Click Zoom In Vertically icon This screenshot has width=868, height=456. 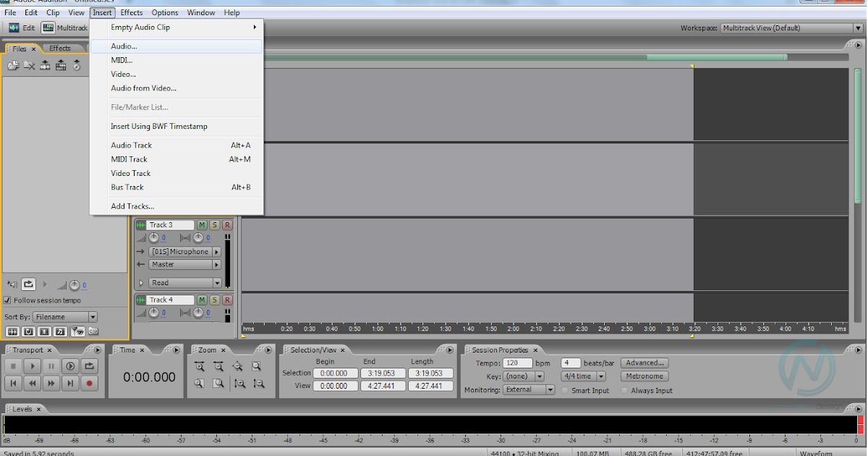point(240,384)
